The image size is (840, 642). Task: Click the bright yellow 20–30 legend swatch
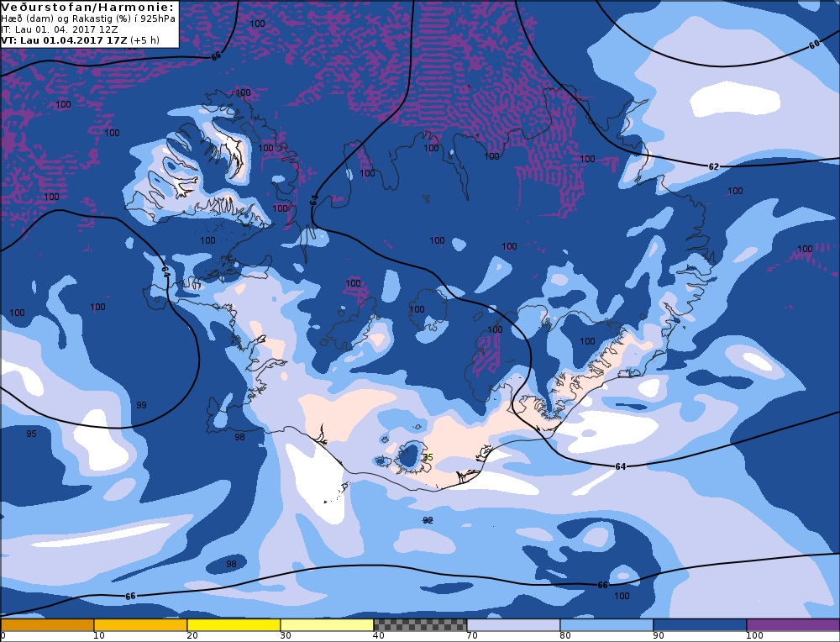(234, 625)
